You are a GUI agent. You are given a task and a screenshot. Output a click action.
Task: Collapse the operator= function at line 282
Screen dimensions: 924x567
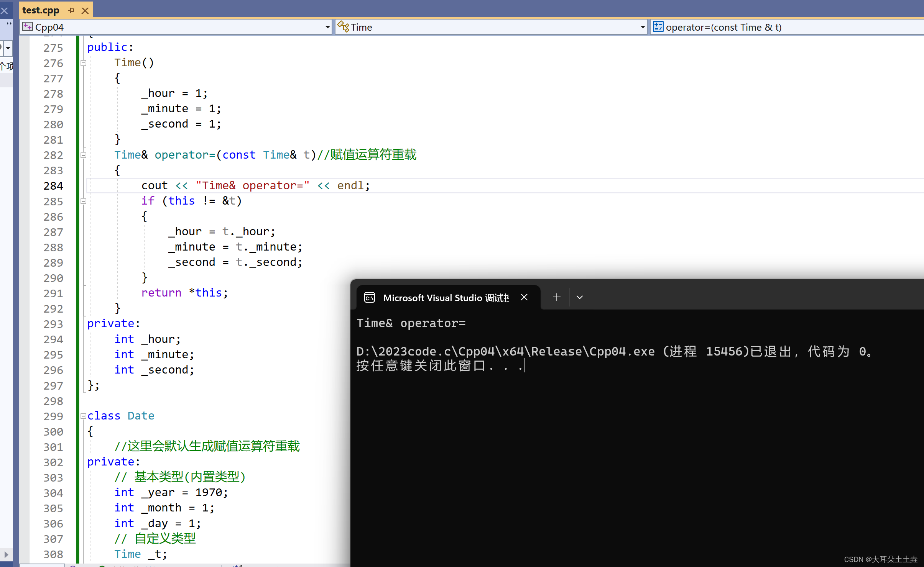83,155
